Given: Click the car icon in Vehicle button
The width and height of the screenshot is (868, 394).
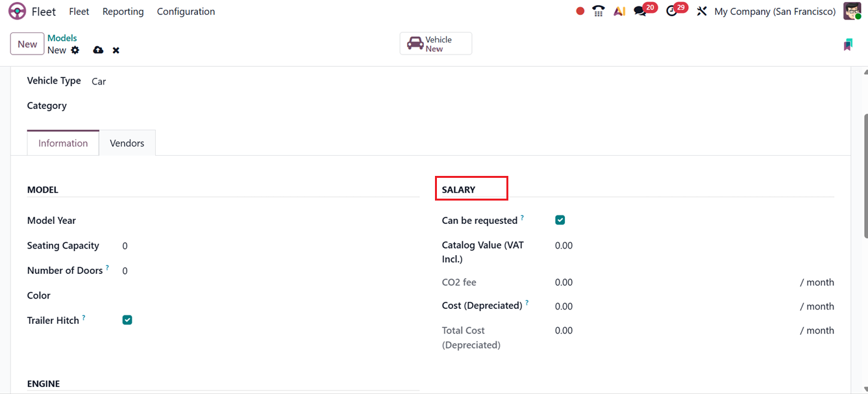Looking at the screenshot, I should pos(415,43).
